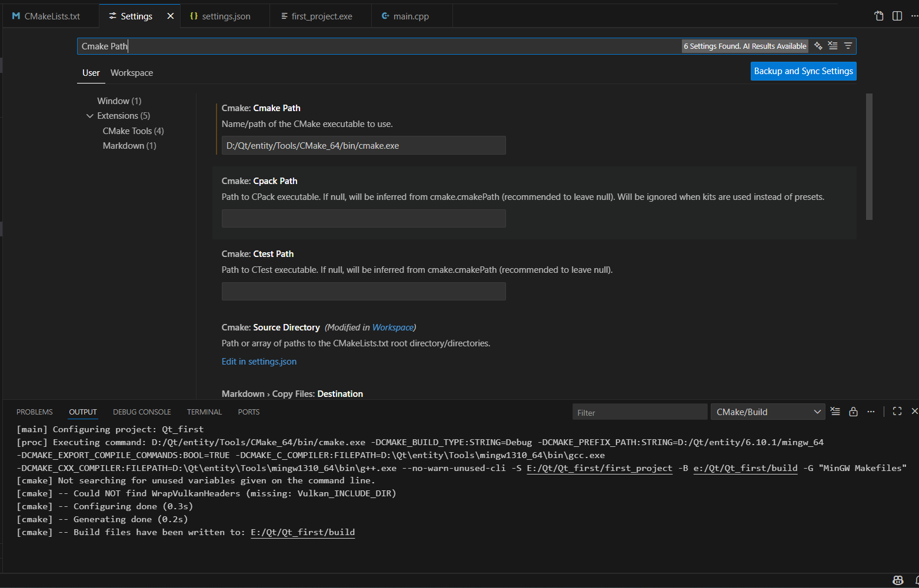Open the main.cpp editor tab
The height and width of the screenshot is (588, 919).
click(x=411, y=16)
